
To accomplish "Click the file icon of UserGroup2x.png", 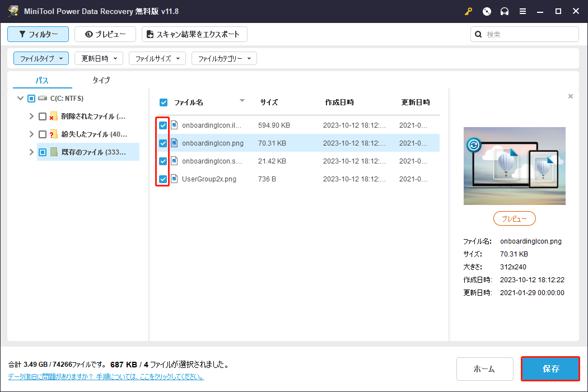I will click(174, 179).
